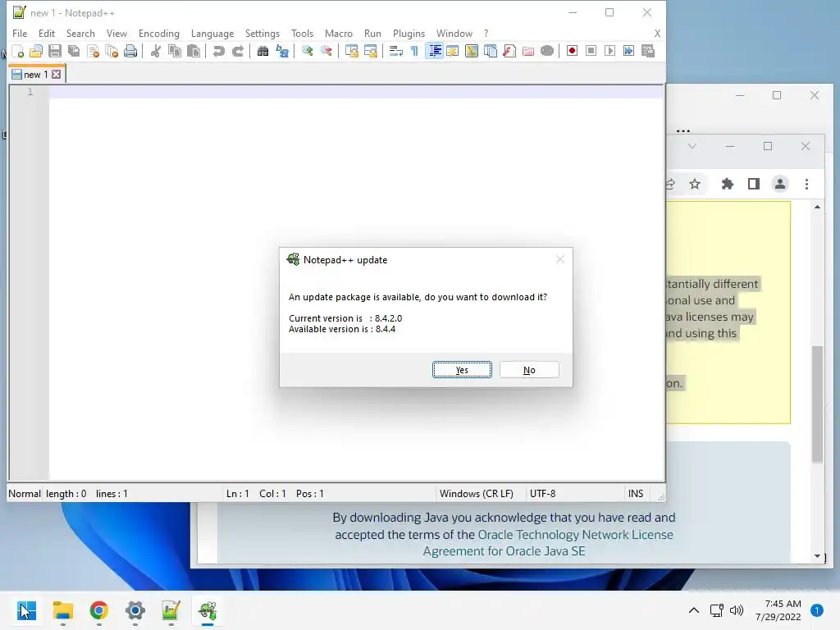
Task: Open the Tools menu
Action: point(302,33)
